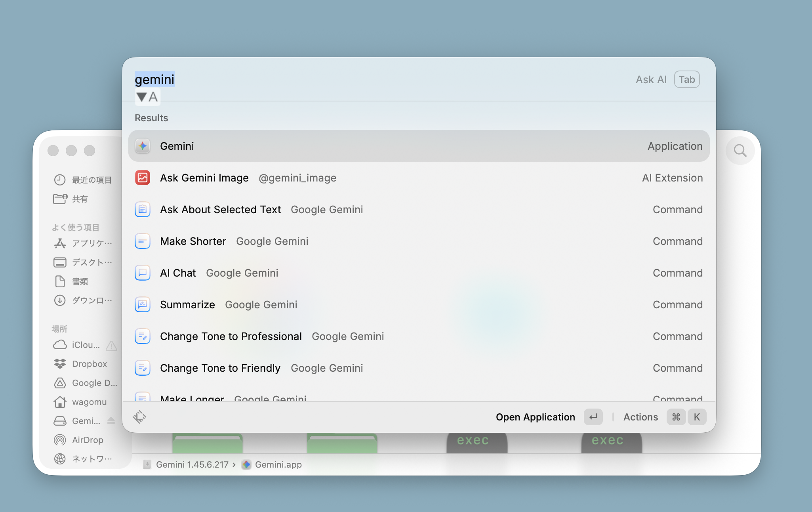Eject the Gemi... mounted disk
Viewport: 812px width, 512px height.
[111, 421]
